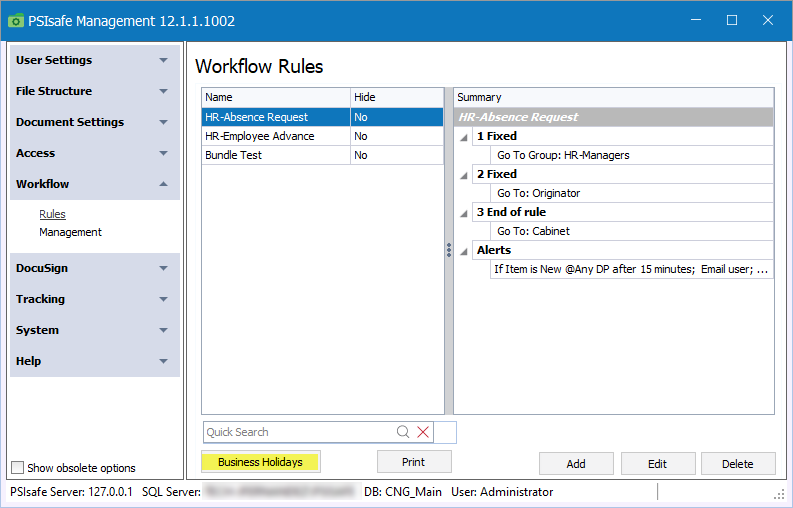Viewport: 793px width, 508px height.
Task: Open the Rules link under Workflow
Action: [53, 214]
